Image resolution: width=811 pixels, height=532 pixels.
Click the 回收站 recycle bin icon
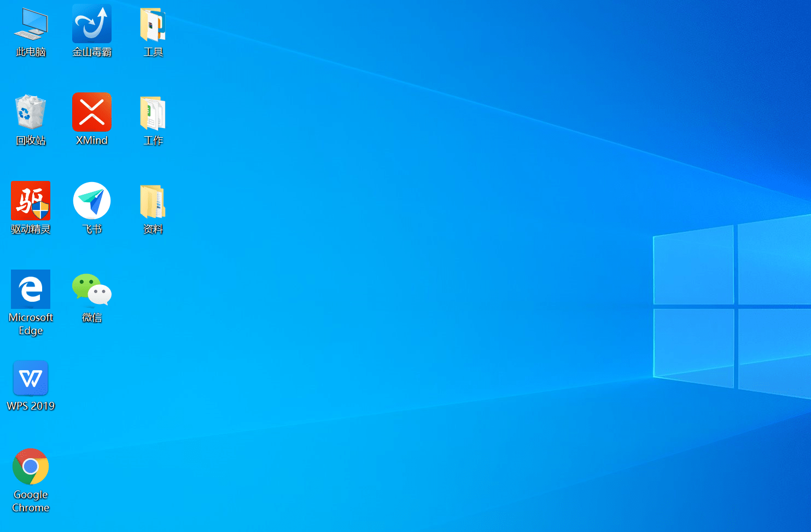pyautogui.click(x=31, y=112)
